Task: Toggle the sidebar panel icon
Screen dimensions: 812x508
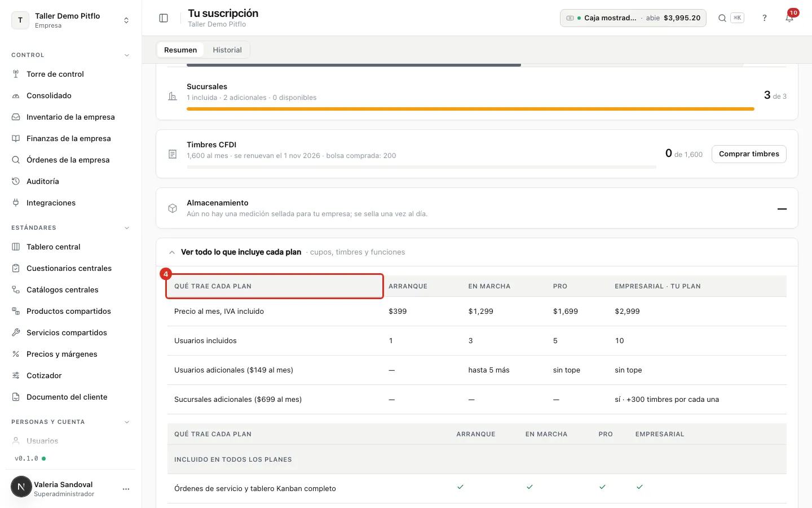Action: click(x=164, y=18)
